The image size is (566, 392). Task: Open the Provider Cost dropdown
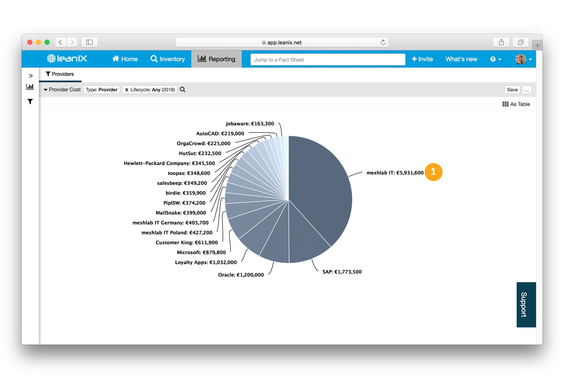(x=62, y=90)
